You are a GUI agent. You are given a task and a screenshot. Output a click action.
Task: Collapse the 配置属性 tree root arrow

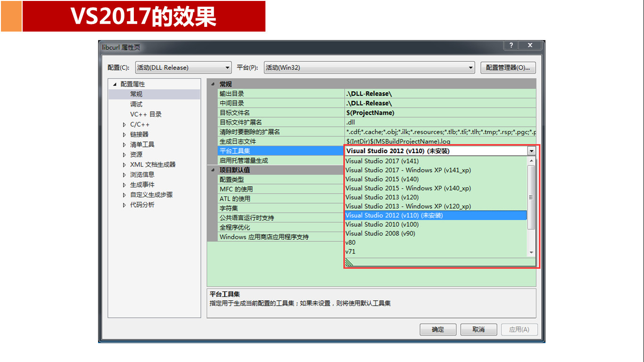pyautogui.click(x=114, y=84)
